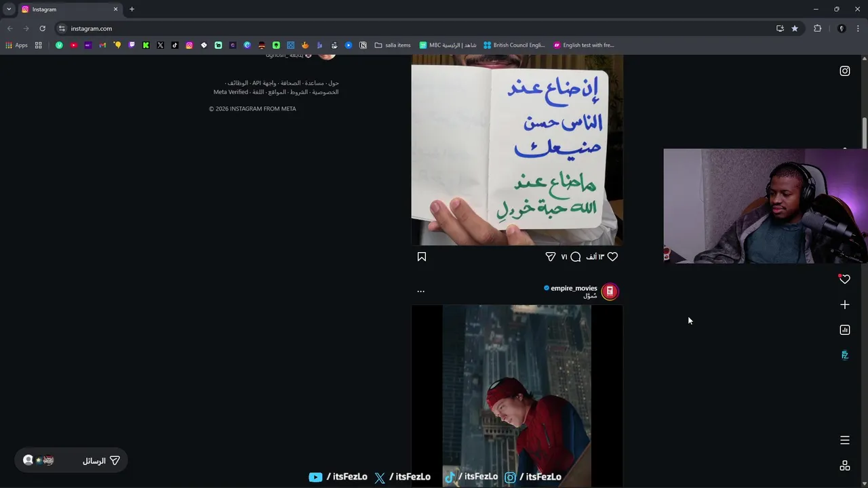This screenshot has width=868, height=488.
Task: Open English test with free bookmark
Action: coord(583,45)
